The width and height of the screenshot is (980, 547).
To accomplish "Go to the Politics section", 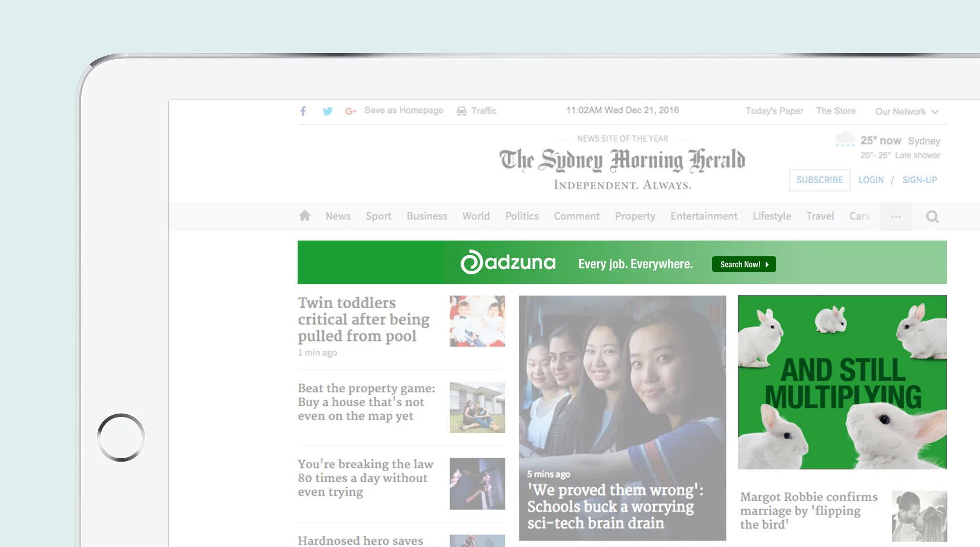I will [x=522, y=216].
